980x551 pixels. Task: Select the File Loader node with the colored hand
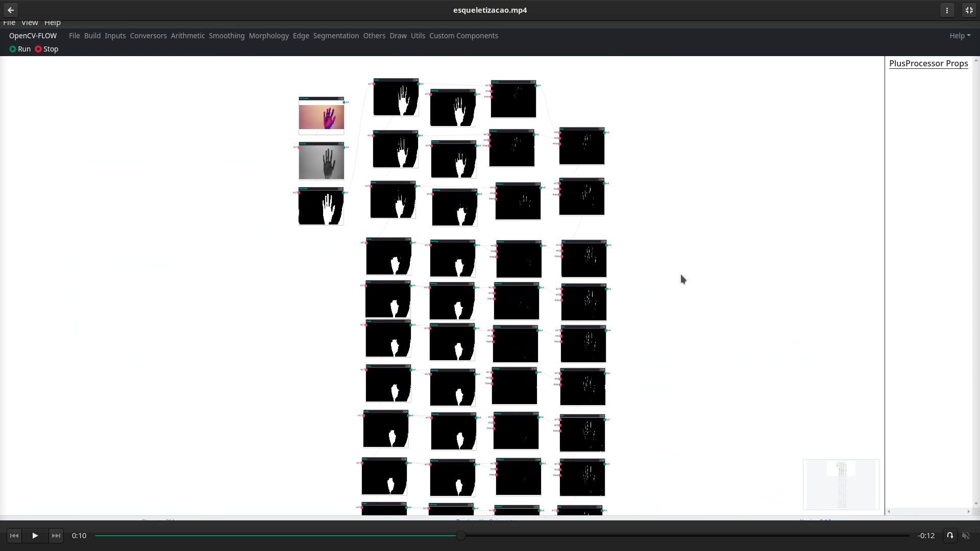tap(322, 116)
